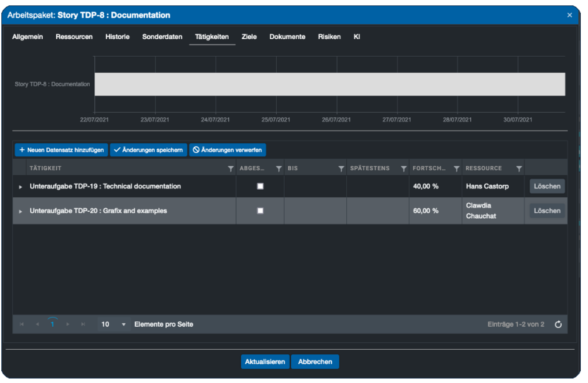The image size is (588, 383).
Task: Click the 30/07/2021 timeline date label
Action: (x=518, y=120)
